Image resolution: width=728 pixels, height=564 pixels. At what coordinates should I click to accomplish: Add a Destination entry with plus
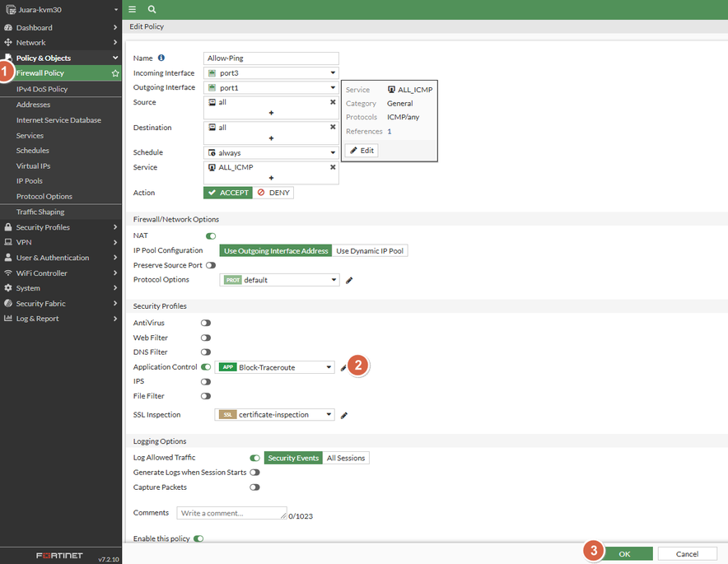point(271,138)
